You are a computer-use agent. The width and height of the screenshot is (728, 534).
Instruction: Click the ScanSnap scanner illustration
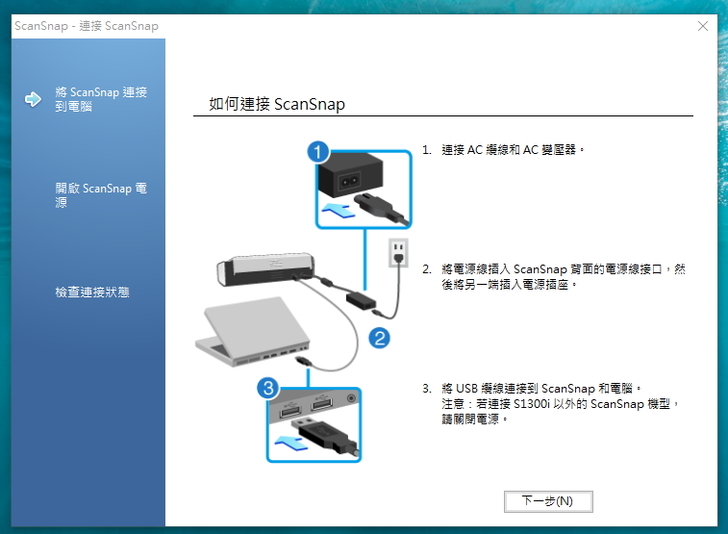(x=266, y=269)
